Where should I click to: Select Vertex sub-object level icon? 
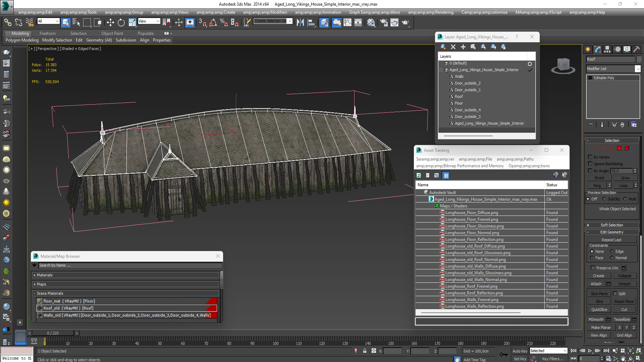(595, 148)
